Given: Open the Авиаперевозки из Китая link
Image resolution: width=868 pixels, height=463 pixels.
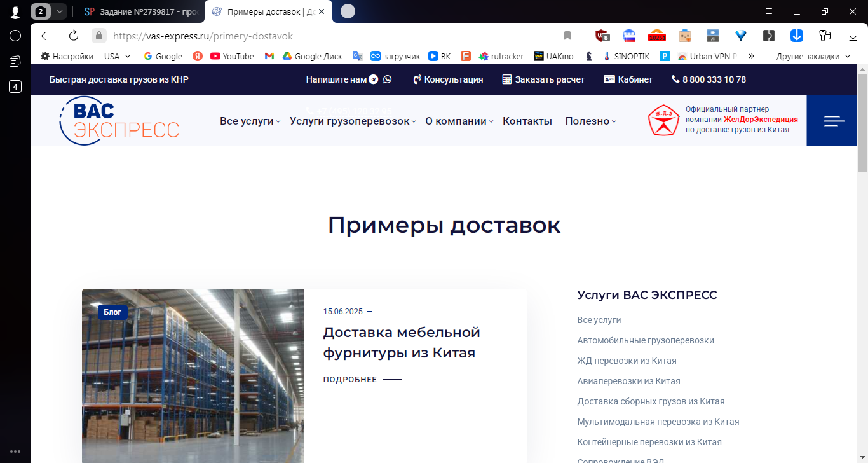Looking at the screenshot, I should [x=628, y=381].
